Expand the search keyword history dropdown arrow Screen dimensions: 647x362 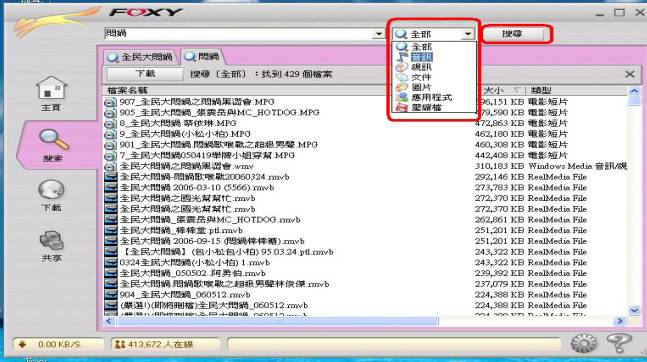click(378, 34)
